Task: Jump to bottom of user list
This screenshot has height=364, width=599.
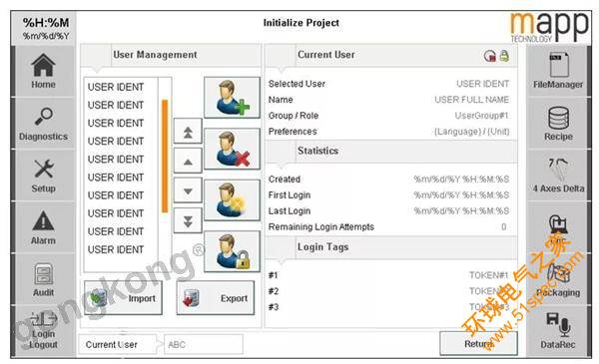Action: click(x=188, y=220)
